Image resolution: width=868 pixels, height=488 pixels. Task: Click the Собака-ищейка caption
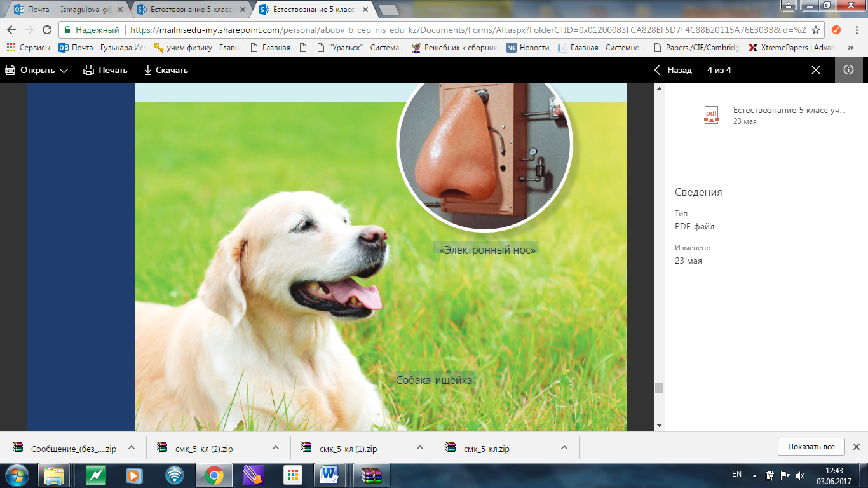(434, 380)
